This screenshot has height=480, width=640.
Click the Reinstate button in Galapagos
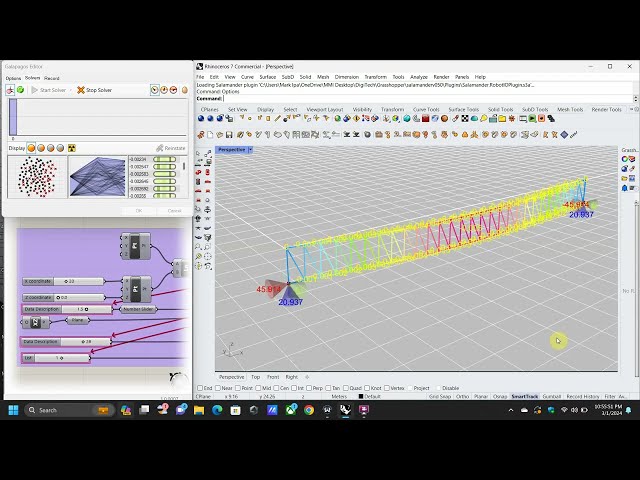171,148
